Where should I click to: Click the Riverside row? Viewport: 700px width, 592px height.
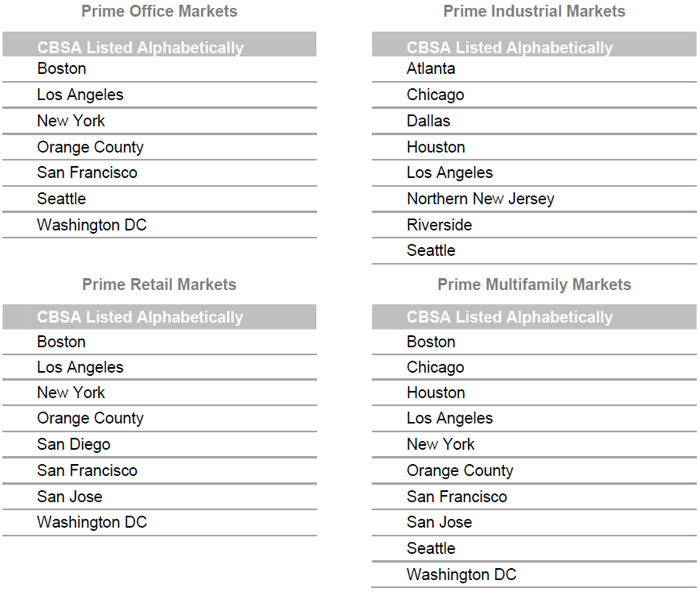[439, 225]
